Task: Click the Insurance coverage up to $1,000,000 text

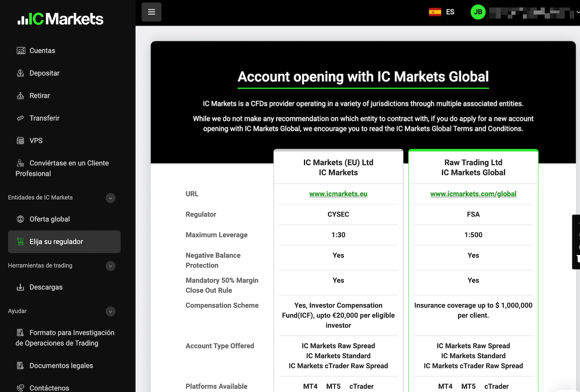Action: point(474,310)
